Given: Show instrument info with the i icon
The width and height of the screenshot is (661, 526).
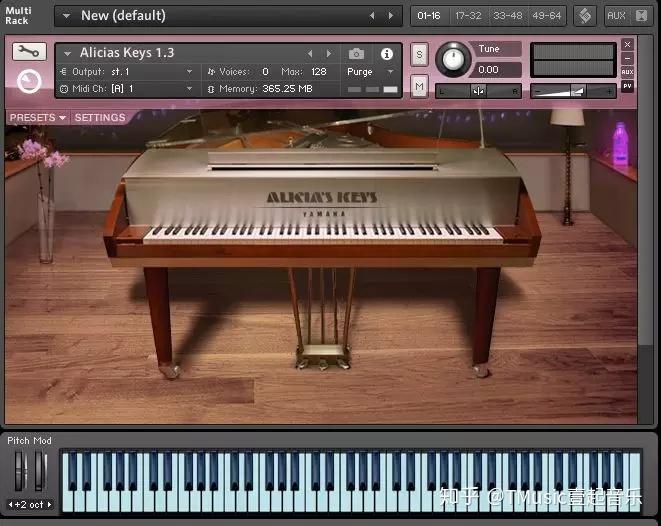Looking at the screenshot, I should (x=387, y=54).
